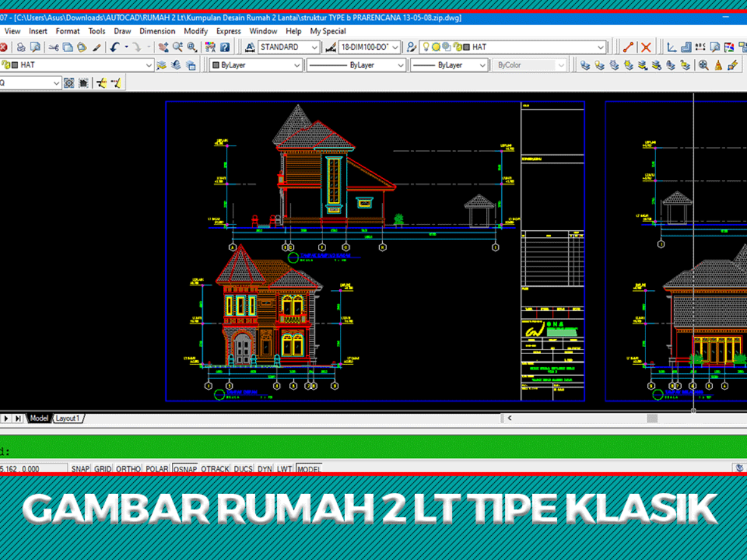This screenshot has width=747, height=560.
Task: Click the first icon right of Q dropdown
Action: click(69, 83)
